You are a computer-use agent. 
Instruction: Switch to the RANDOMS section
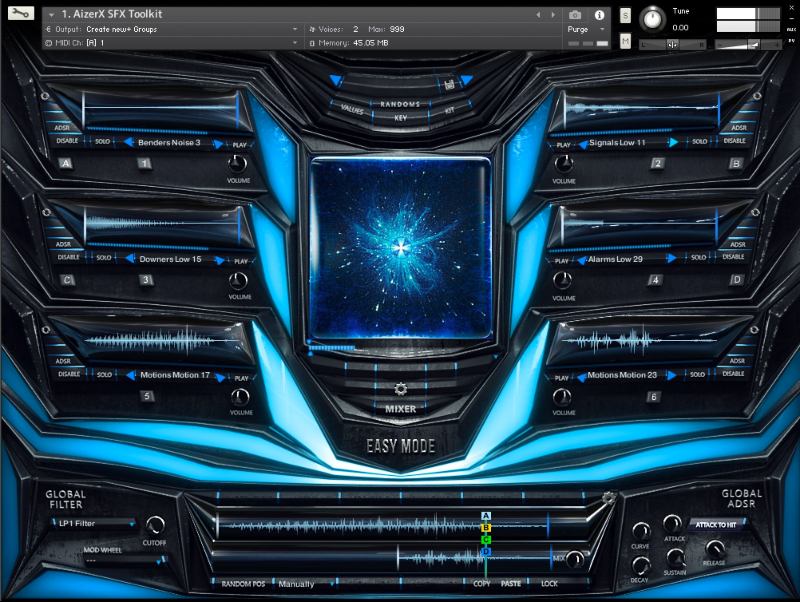[x=400, y=103]
